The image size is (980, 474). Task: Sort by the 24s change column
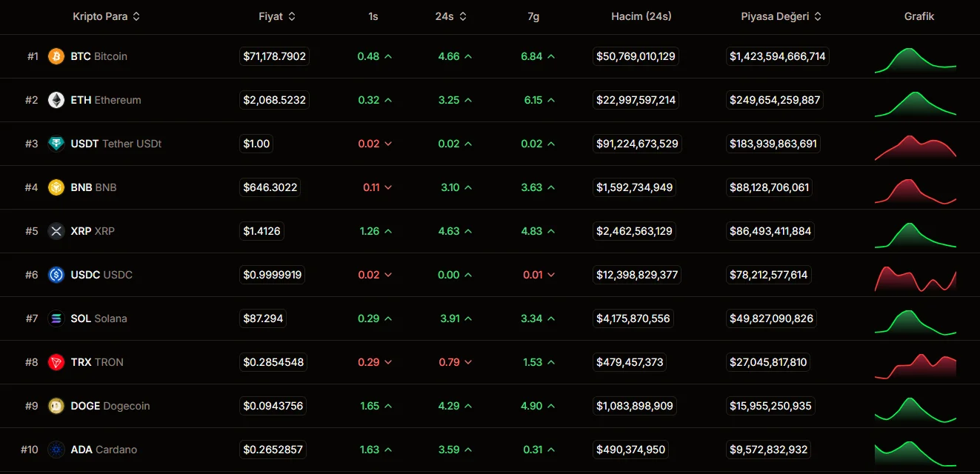[450, 16]
